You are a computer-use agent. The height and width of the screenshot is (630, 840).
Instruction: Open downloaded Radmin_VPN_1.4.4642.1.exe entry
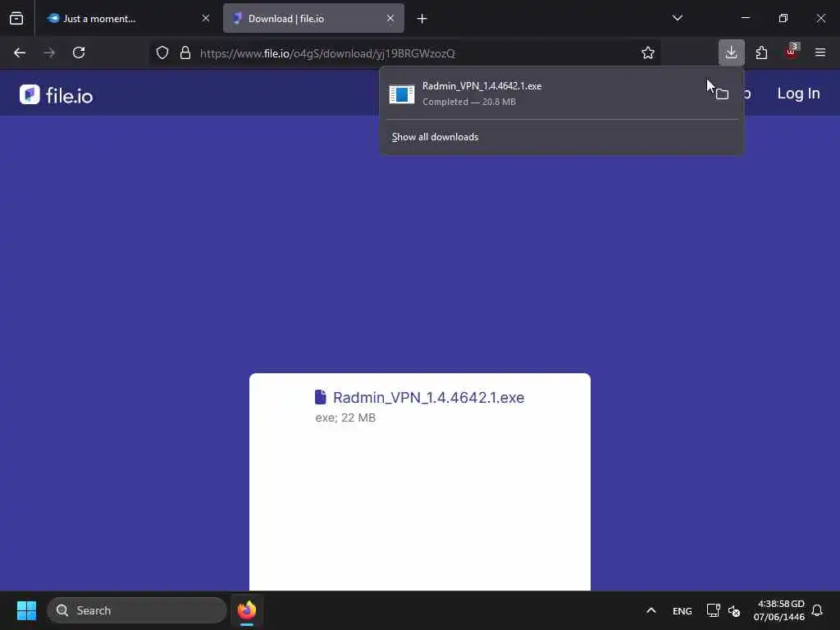point(544,94)
